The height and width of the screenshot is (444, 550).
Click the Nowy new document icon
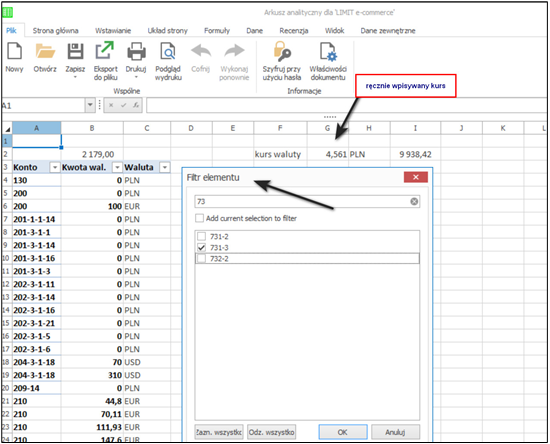pos(14,51)
